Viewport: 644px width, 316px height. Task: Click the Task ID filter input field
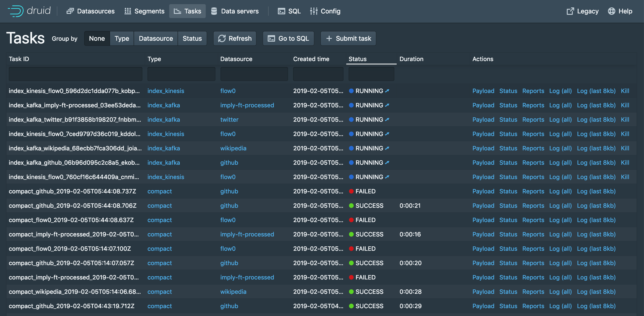[76, 74]
